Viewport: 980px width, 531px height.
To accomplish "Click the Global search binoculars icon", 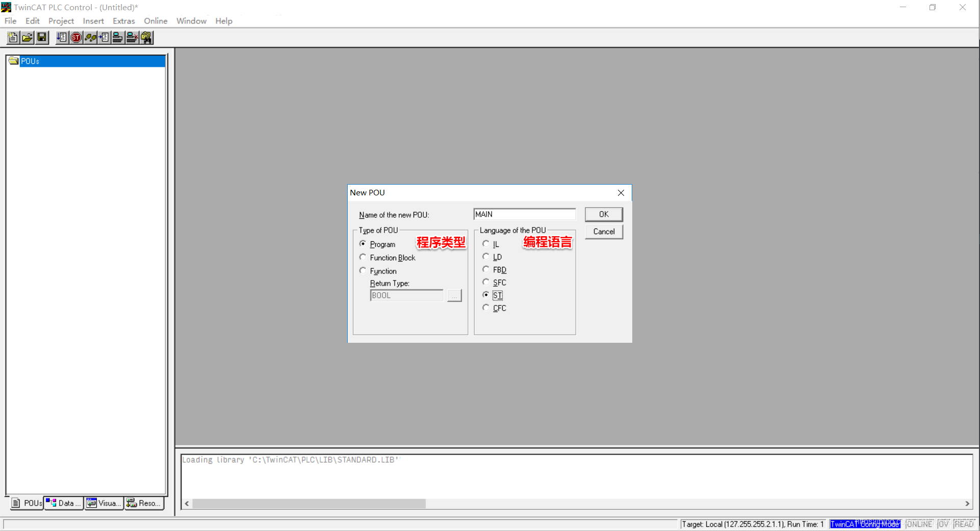I will (x=147, y=37).
